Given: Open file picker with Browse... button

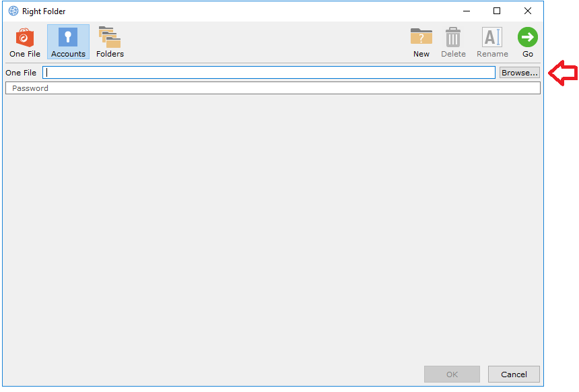Looking at the screenshot, I should (519, 73).
